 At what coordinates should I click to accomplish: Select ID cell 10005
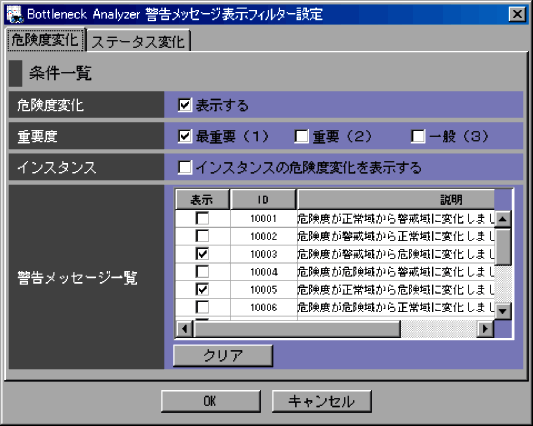click(263, 289)
